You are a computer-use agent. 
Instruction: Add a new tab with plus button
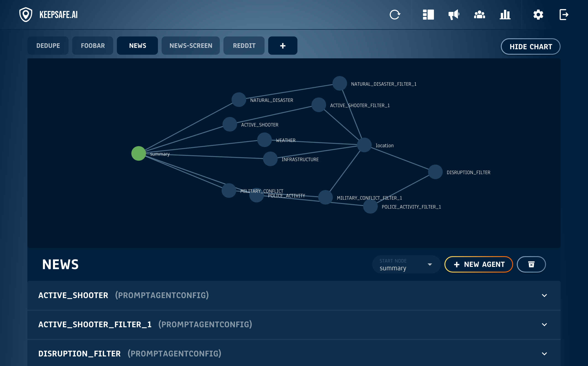pos(283,46)
